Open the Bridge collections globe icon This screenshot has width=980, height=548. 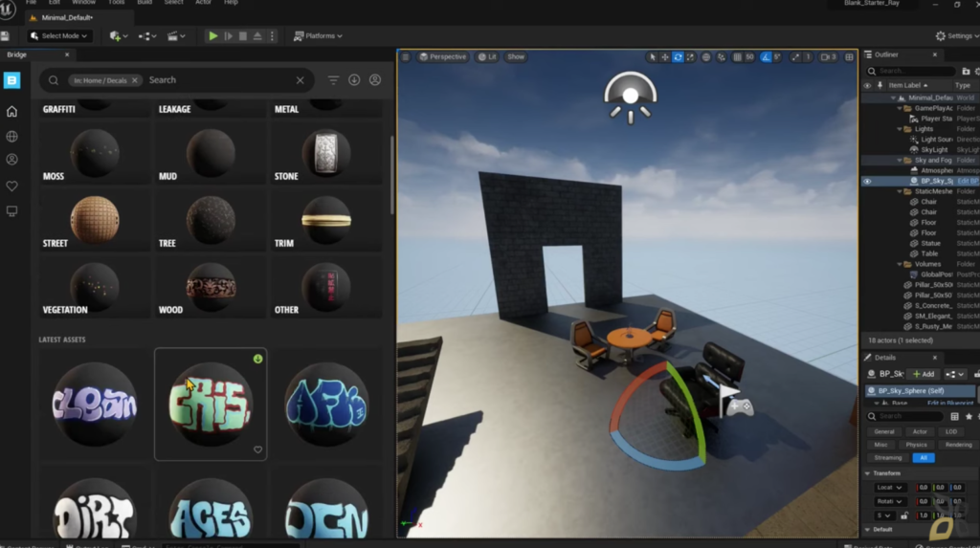click(x=11, y=136)
